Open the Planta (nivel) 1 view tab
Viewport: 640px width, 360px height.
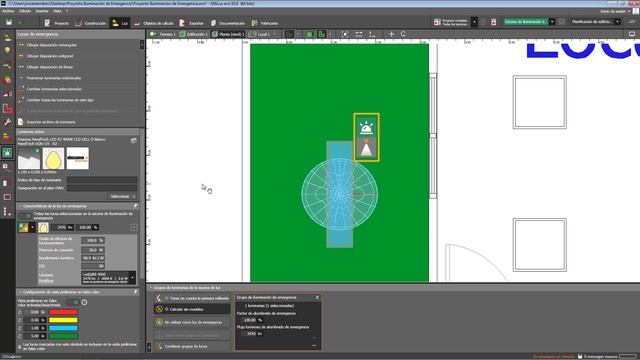click(x=228, y=34)
